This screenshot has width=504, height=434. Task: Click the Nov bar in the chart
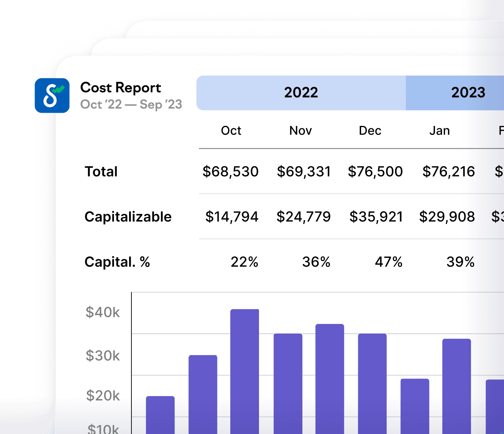pos(203,391)
